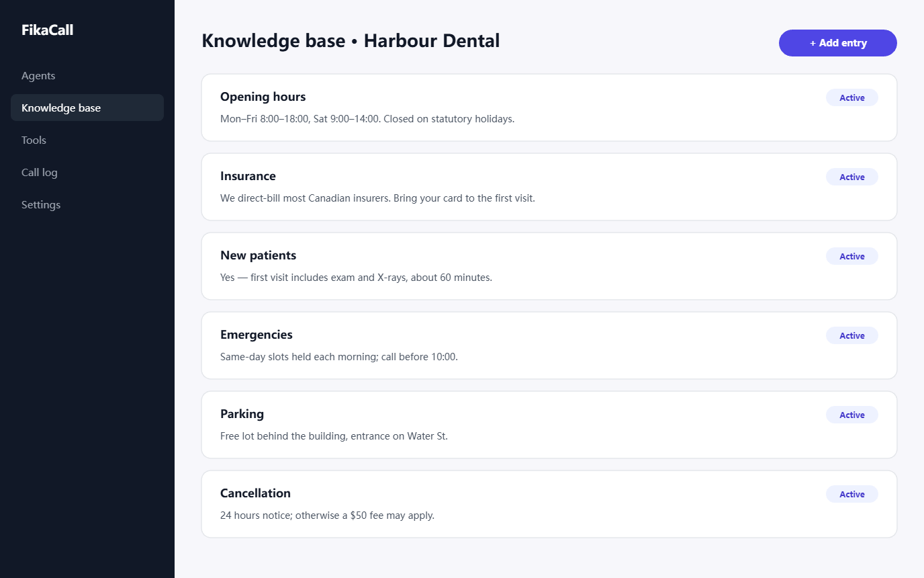Click Active badge on Cancellation card
The width and height of the screenshot is (924, 578).
[852, 494]
